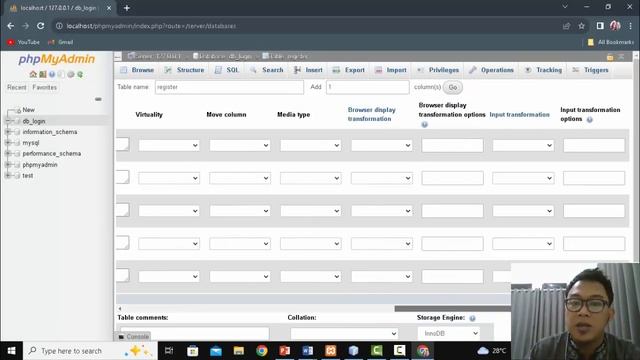Bookmark this page with the star icon
Screen dimensions: 640x360
pos(581,26)
